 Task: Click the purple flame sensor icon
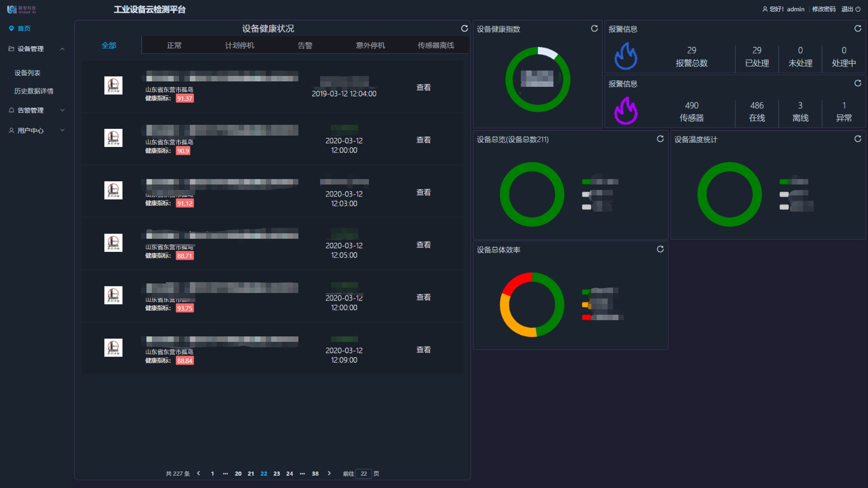[x=626, y=111]
